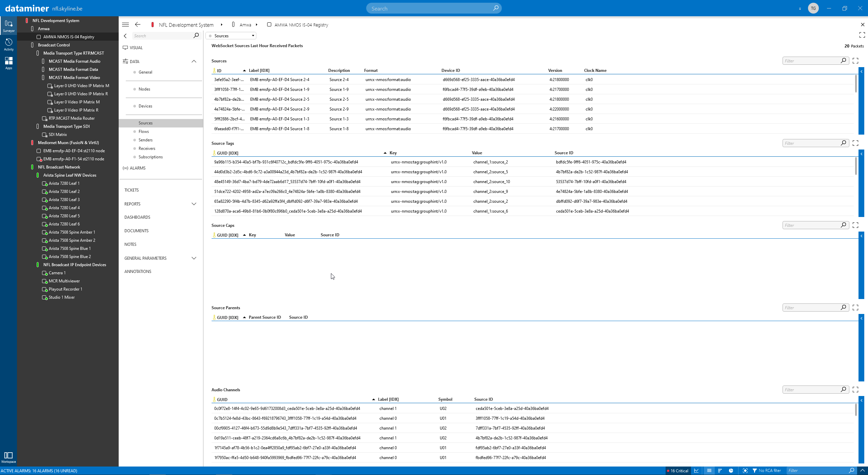Click magnifier in Sources table filter
This screenshot has width=868, height=475.
coord(843,60)
